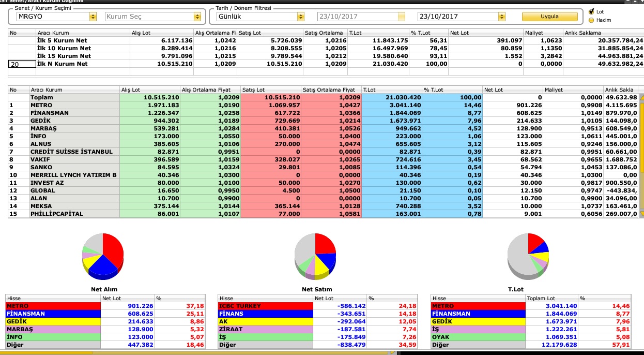Sort by Alış Ortalama Fiyat column header
The height and width of the screenshot is (355, 644).
click(210, 90)
